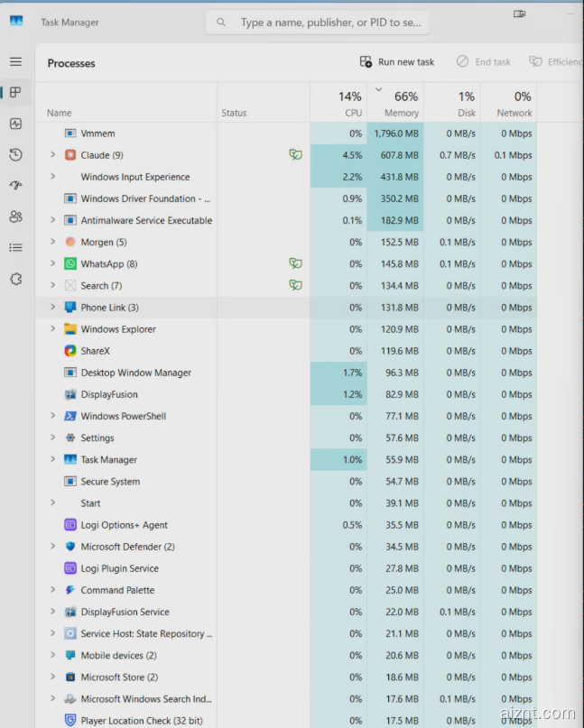Viewport: 584px width, 728px height.
Task: Sort by the Status column header
Action: tap(264, 103)
